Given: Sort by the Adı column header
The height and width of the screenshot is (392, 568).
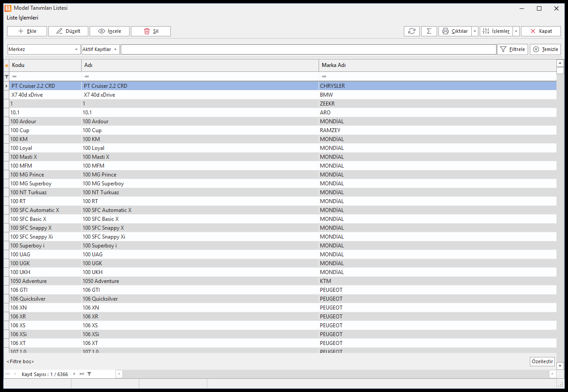Looking at the screenshot, I should click(200, 65).
